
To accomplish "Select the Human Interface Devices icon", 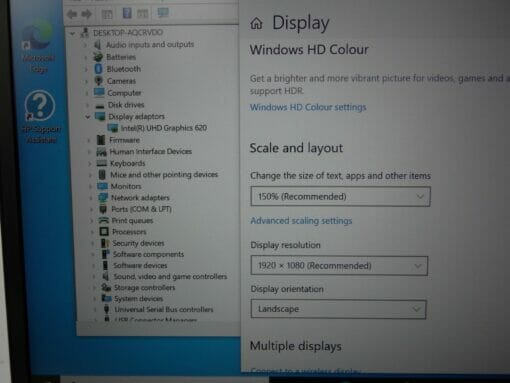I will click(x=101, y=152).
